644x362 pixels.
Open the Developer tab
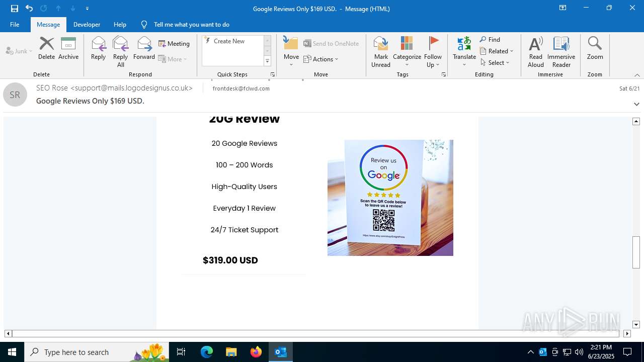[87, 25]
